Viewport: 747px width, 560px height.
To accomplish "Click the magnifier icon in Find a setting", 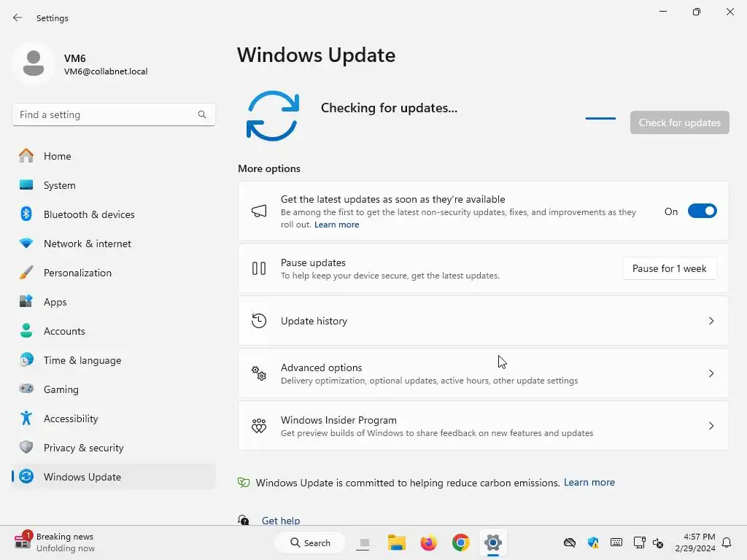I will pos(202,114).
